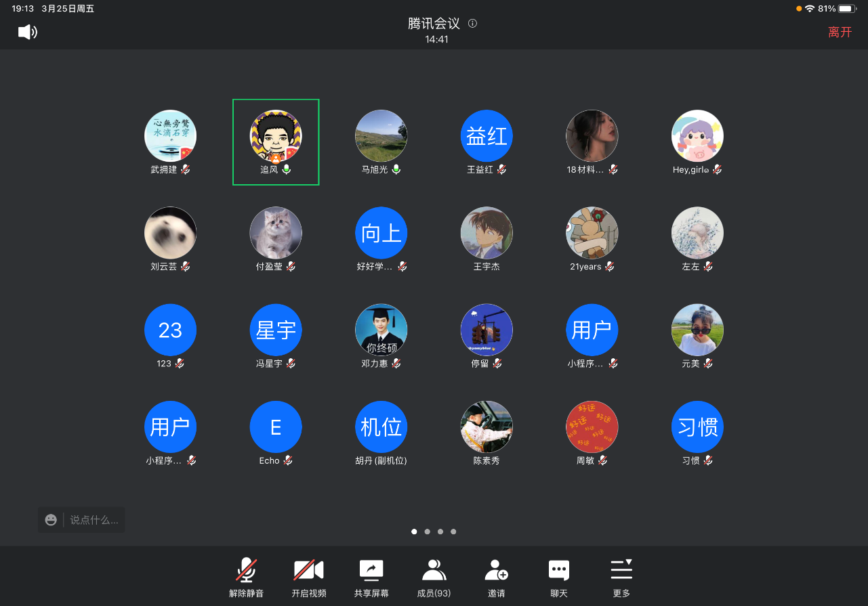Click the emoji smiley icon
The width and height of the screenshot is (868, 606).
pyautogui.click(x=51, y=520)
